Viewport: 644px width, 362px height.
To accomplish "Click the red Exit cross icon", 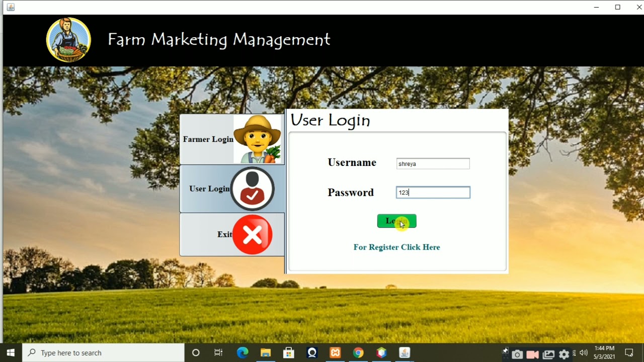I will click(252, 234).
